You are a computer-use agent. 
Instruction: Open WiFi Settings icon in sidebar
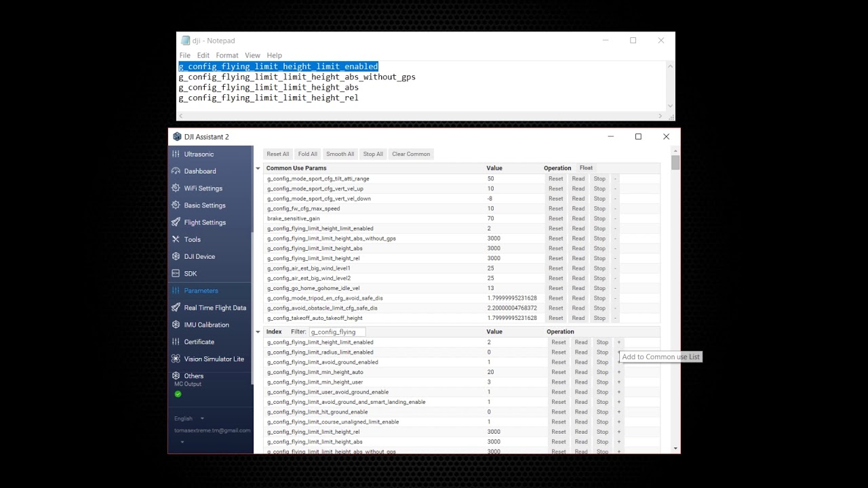pos(176,188)
